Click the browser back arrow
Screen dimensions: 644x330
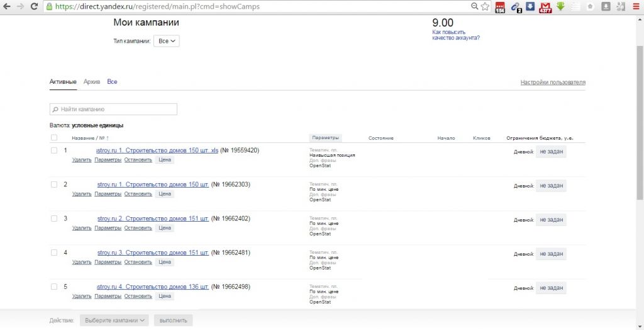click(x=8, y=6)
